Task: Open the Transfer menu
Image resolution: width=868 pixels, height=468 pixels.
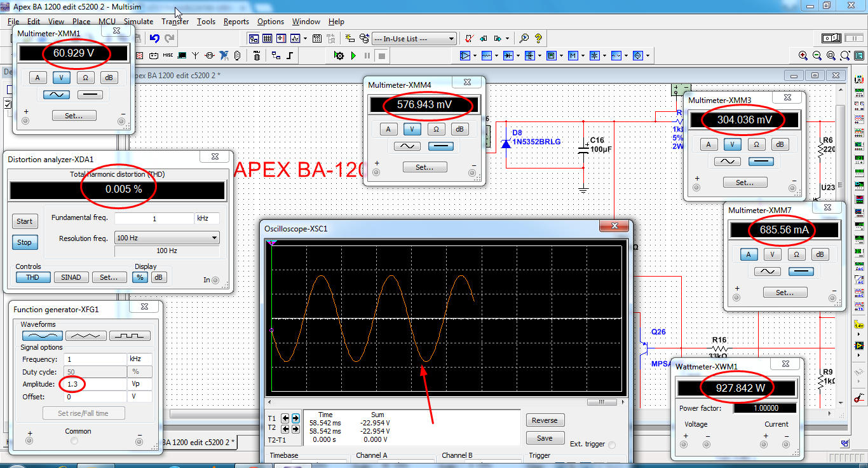Action: coord(175,22)
